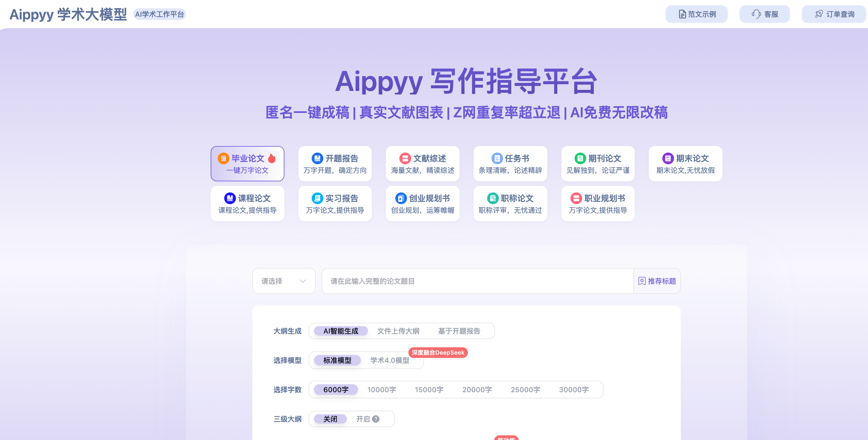
Task: Choose the 学术4.0模型 model
Action: coord(389,360)
